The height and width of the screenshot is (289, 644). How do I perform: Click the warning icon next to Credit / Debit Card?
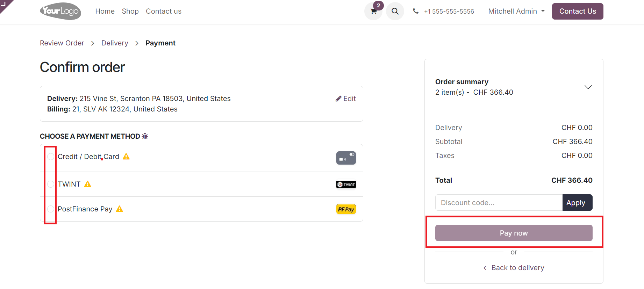tap(126, 157)
